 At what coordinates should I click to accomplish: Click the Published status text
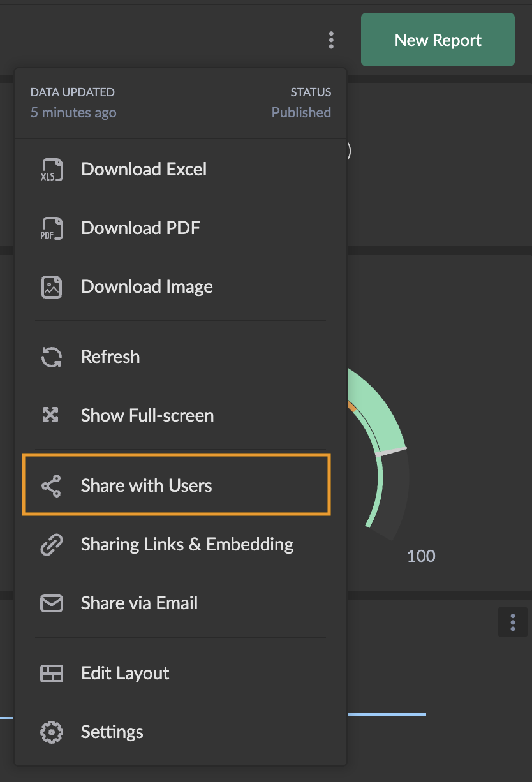pos(301,112)
